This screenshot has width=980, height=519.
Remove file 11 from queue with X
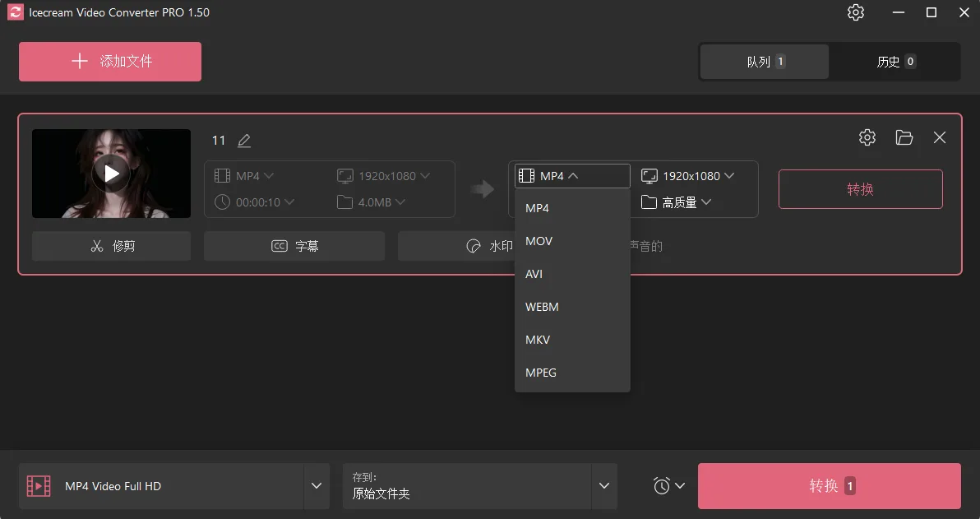940,137
